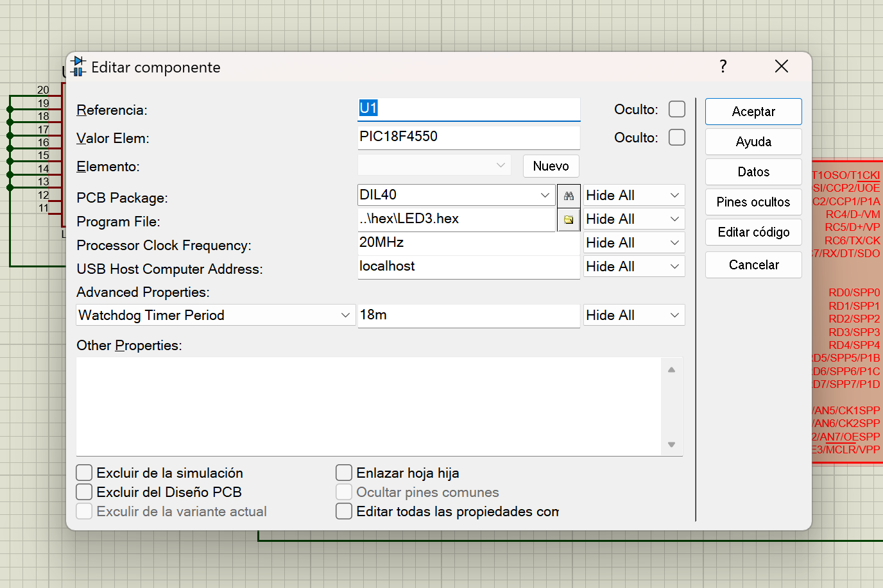Screen dimensions: 883x588
Task: Check the Enlazar hoja hija option
Action: [344, 473]
